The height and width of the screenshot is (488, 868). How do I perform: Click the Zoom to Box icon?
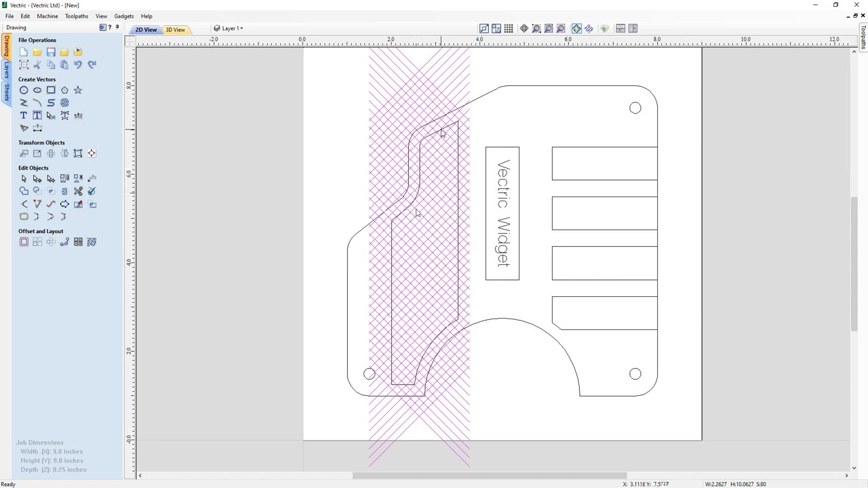coord(536,28)
